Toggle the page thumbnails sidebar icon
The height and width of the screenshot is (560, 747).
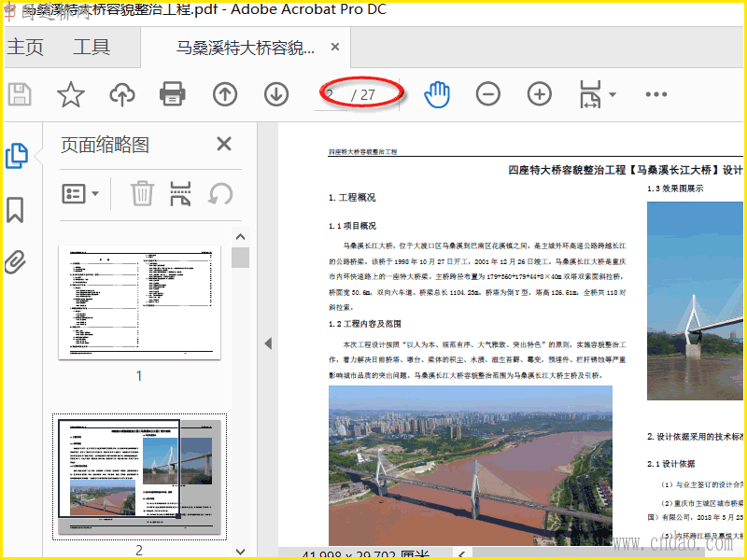coord(16,157)
